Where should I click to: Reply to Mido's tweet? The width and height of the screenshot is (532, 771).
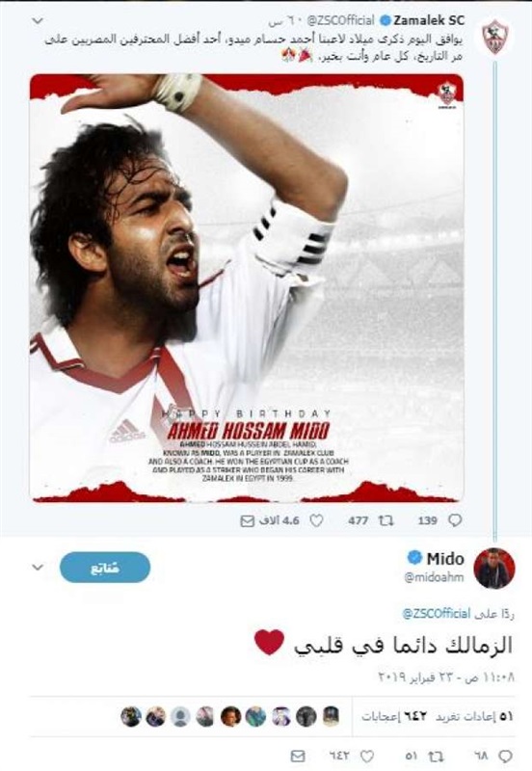505,756
